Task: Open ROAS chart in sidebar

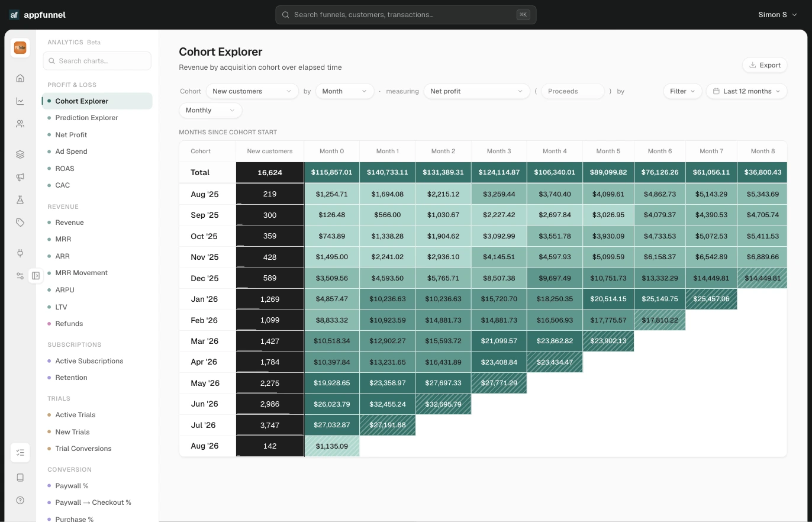Action: 97,169
